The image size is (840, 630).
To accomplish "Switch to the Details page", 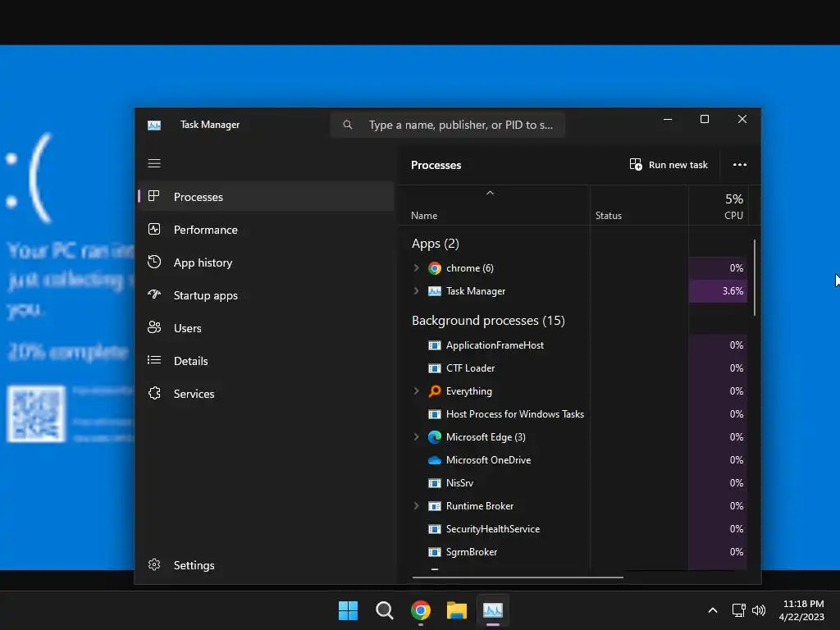I will tap(267, 361).
